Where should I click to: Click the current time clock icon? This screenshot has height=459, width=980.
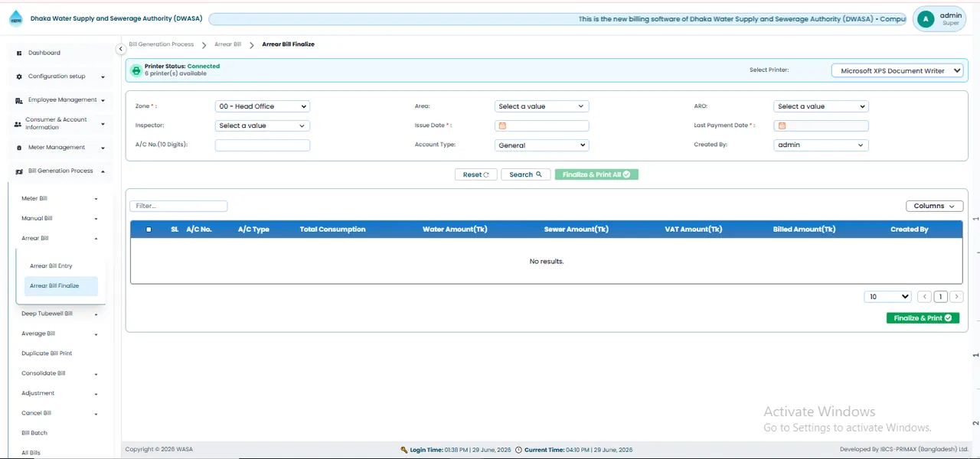[x=518, y=450]
